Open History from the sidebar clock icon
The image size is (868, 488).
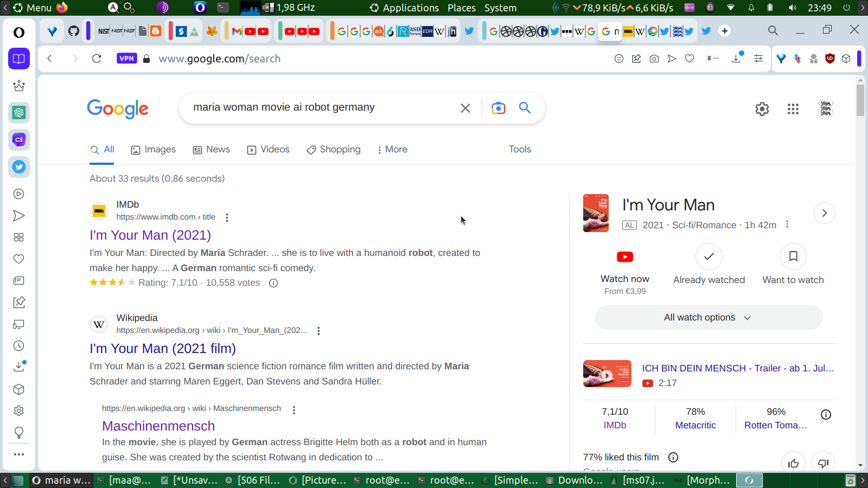[x=19, y=346]
